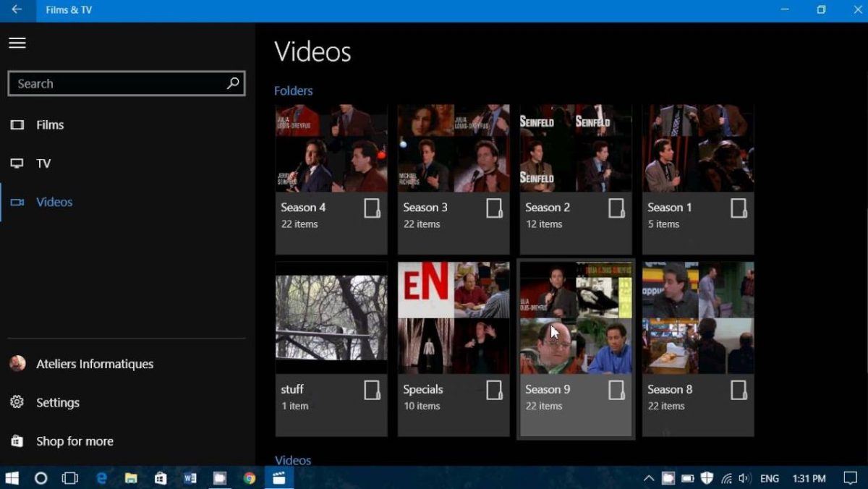Open the Start menu
The image size is (868, 489).
(13, 478)
